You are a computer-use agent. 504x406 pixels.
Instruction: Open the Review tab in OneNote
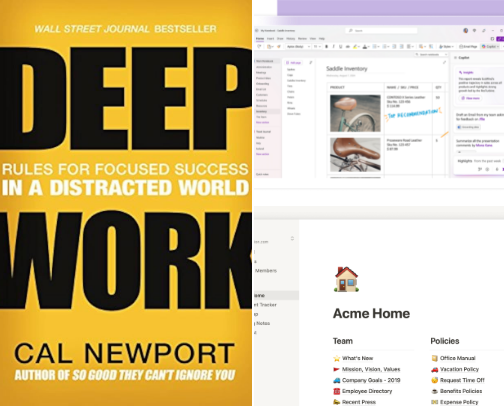302,39
